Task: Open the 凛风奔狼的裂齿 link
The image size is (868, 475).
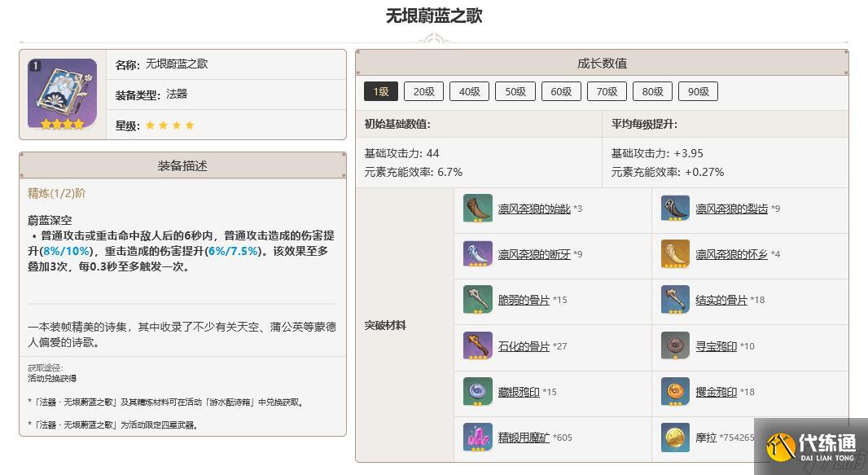Action: click(732, 209)
